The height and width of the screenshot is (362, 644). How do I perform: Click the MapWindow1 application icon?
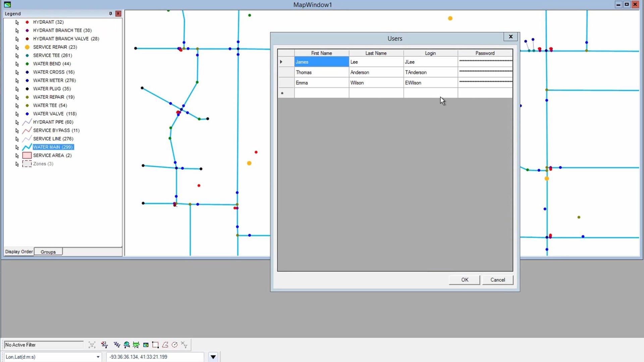tap(7, 4)
